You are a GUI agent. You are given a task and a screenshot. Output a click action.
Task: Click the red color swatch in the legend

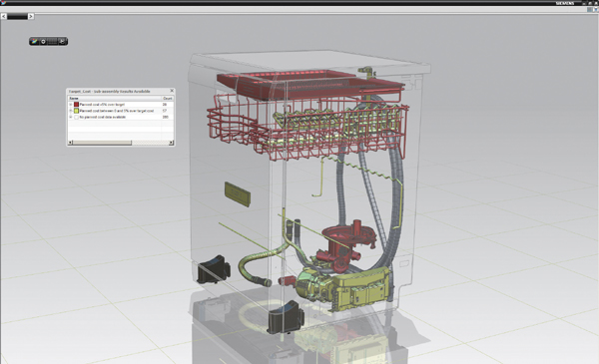pos(77,104)
